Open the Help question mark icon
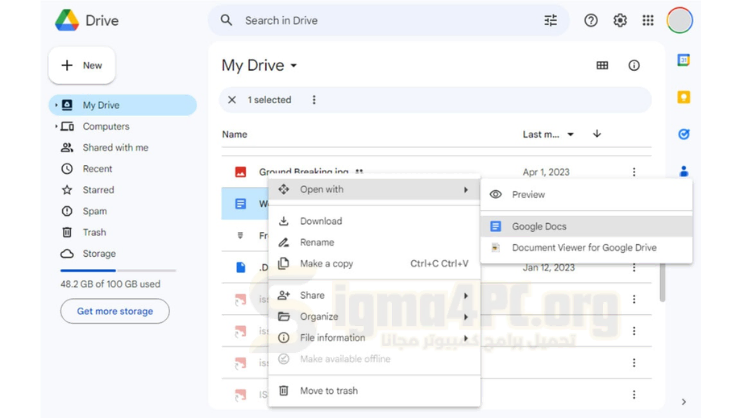This screenshot has width=743, height=418. pos(591,20)
